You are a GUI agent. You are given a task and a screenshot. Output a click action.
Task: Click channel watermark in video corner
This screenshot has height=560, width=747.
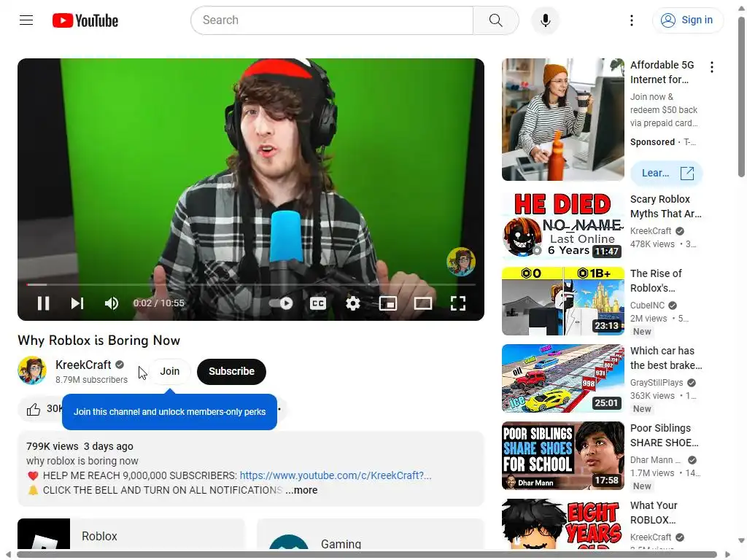(461, 262)
